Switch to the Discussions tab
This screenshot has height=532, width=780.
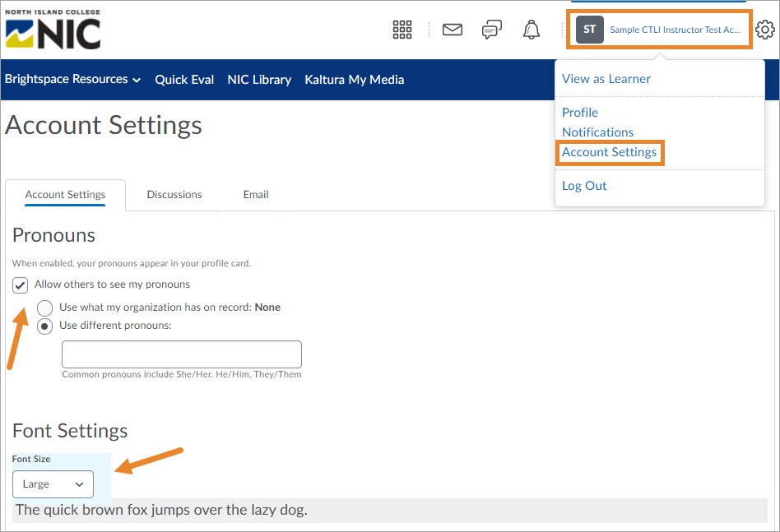click(x=174, y=195)
